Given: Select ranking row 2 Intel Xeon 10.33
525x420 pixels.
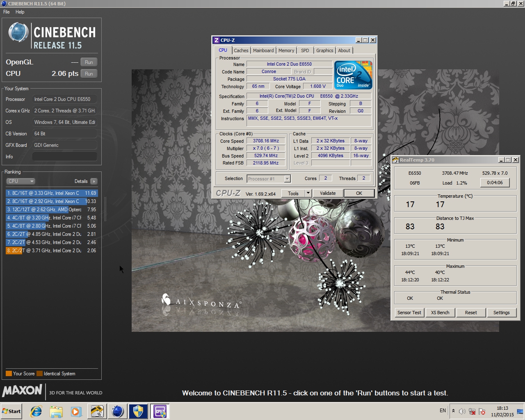Looking at the screenshot, I should click(x=52, y=201).
